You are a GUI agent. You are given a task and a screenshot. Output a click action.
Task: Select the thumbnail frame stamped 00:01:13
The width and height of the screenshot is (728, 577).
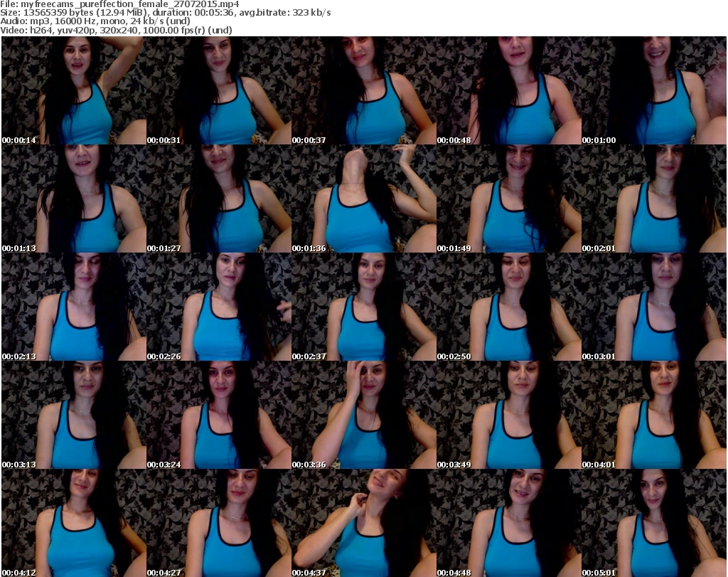(x=74, y=198)
